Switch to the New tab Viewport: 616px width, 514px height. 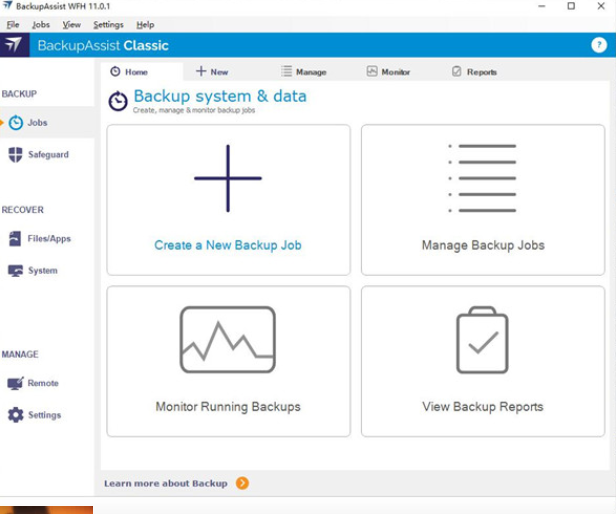(212, 72)
